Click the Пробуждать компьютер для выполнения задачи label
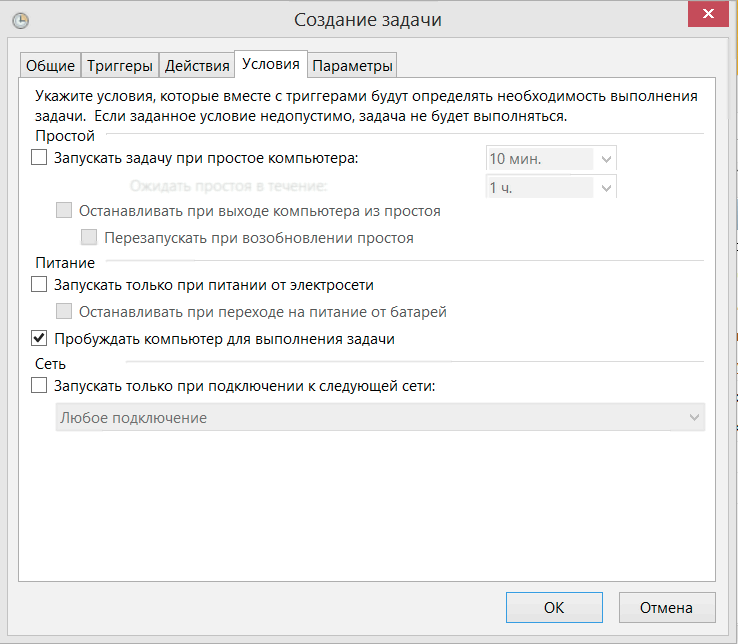 coord(224,339)
